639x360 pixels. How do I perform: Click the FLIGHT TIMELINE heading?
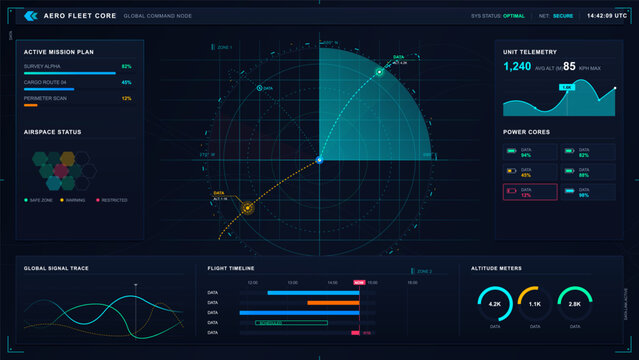pos(231,268)
